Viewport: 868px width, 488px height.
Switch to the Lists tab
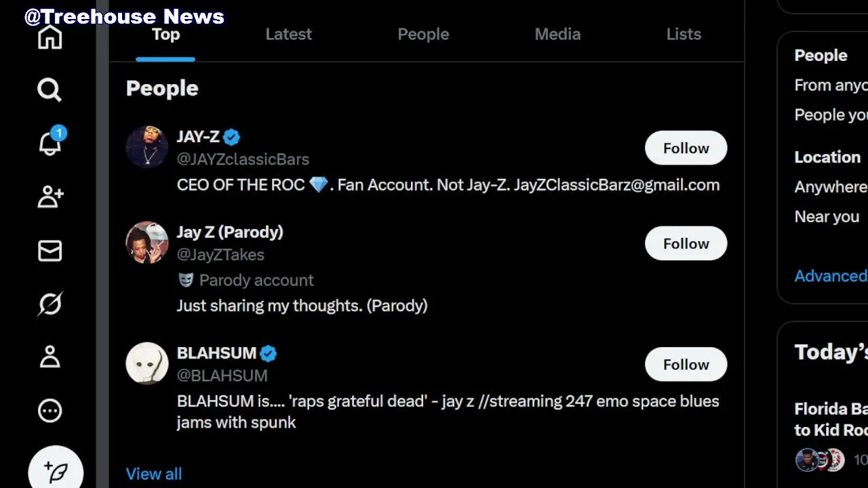tap(684, 35)
